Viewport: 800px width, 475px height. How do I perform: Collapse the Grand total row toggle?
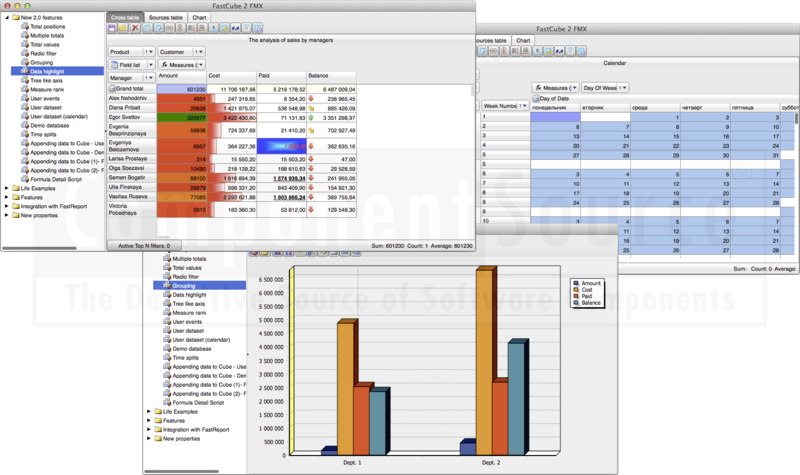[x=112, y=89]
